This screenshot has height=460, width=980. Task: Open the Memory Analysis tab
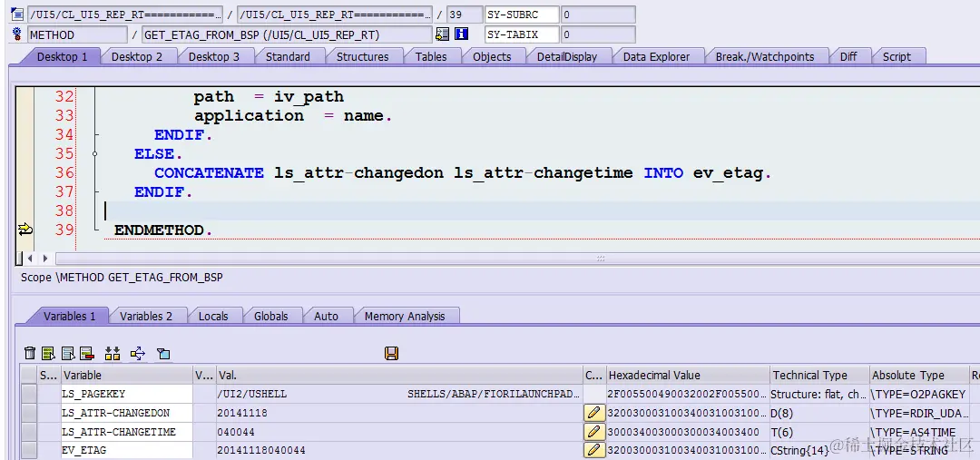pos(405,317)
